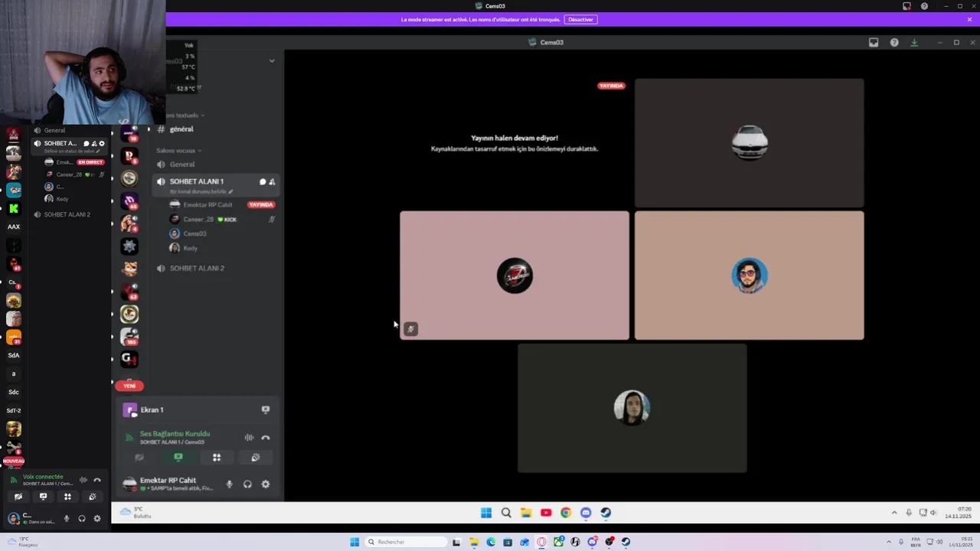Toggle camera in streamed Discord voice panel

pos(139,458)
